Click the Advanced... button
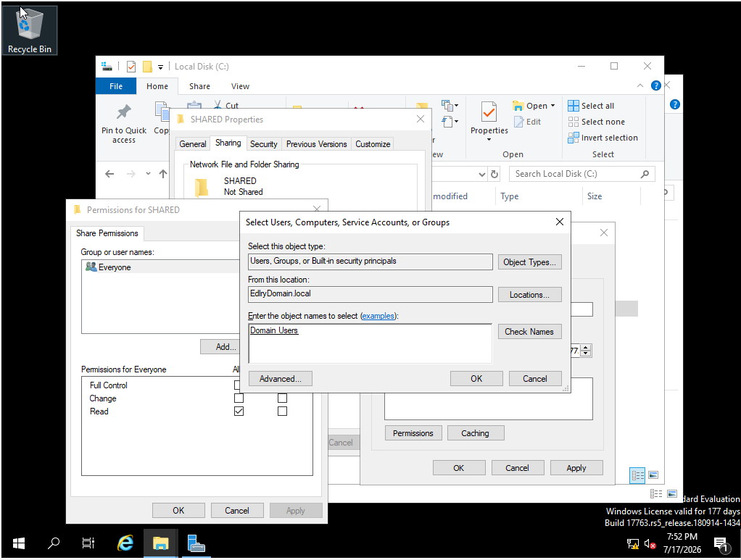The image size is (741, 560). pyautogui.click(x=281, y=379)
